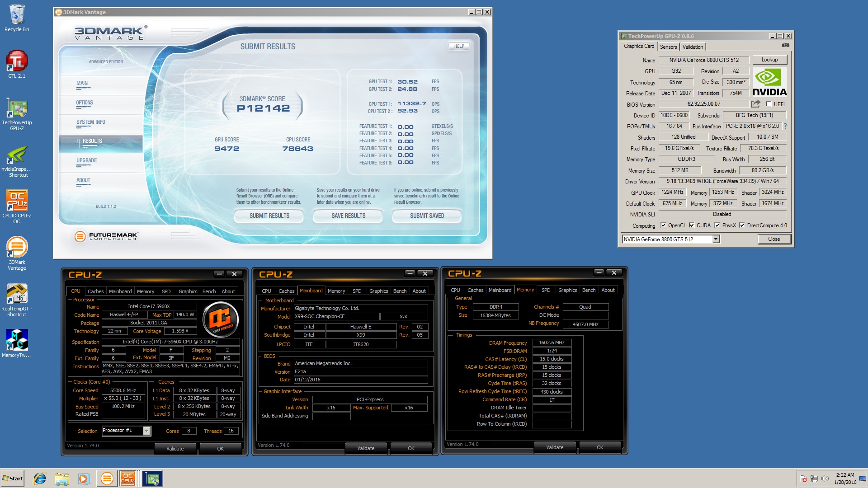
Task: Switch to 3DMark Vantage taskbar button
Action: [x=107, y=479]
